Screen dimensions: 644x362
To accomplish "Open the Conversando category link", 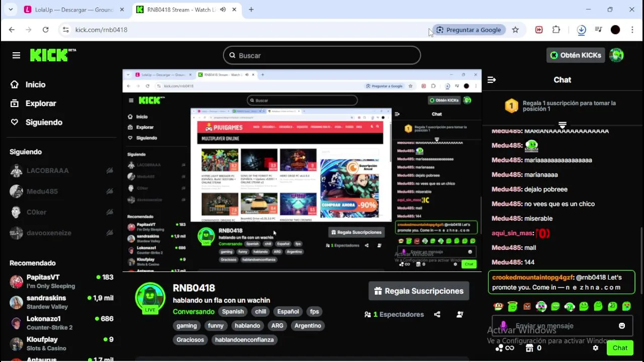I will click(194, 312).
